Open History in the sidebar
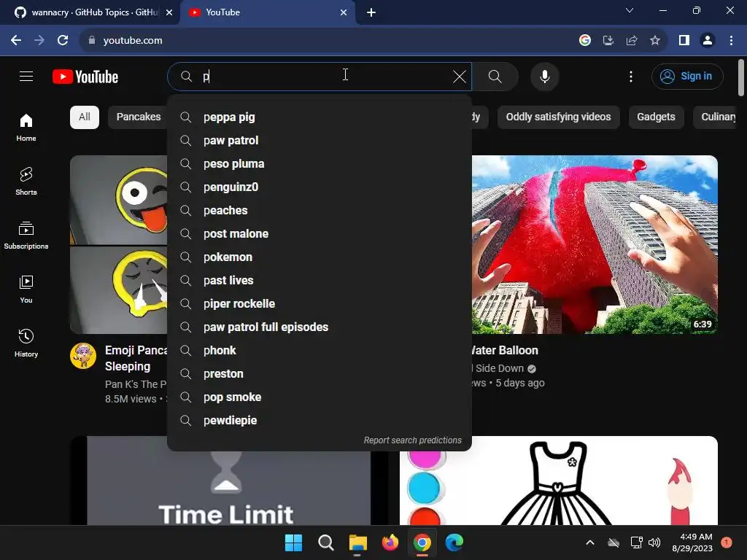747x560 pixels. [26, 343]
